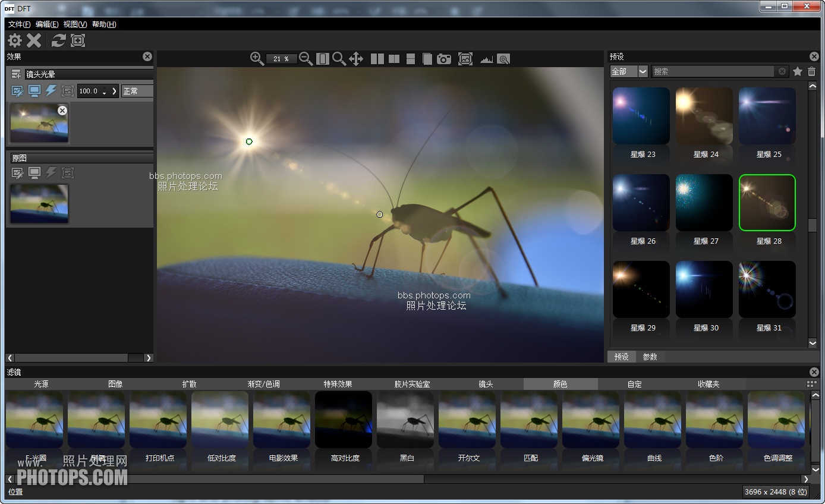825x504 pixels.
Task: Select the 胶片实验室 filter category
Action: [x=412, y=384]
